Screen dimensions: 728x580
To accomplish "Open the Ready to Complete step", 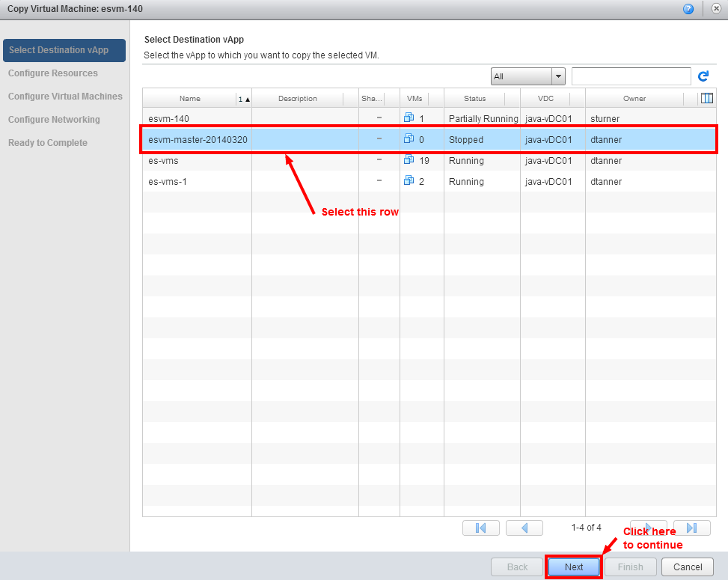I will tap(48, 143).
